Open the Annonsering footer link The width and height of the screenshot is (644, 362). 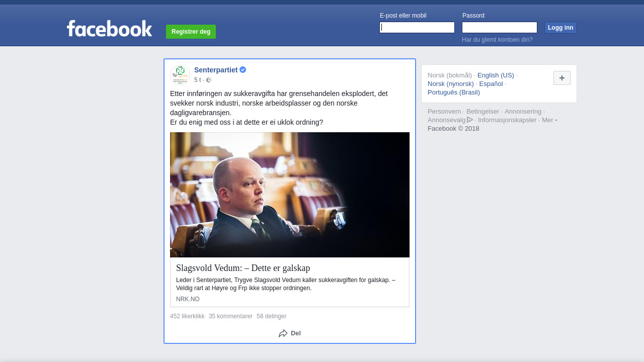pos(523,112)
